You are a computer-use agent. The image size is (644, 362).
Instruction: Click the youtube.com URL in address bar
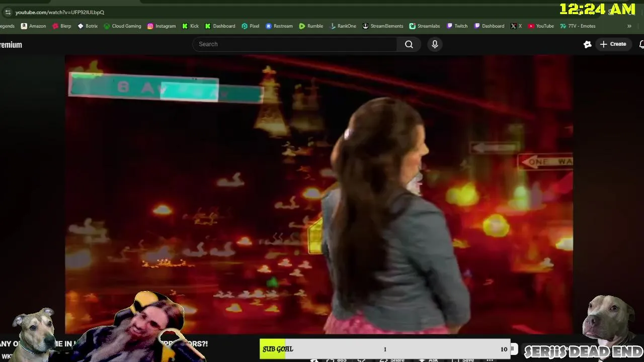59,12
